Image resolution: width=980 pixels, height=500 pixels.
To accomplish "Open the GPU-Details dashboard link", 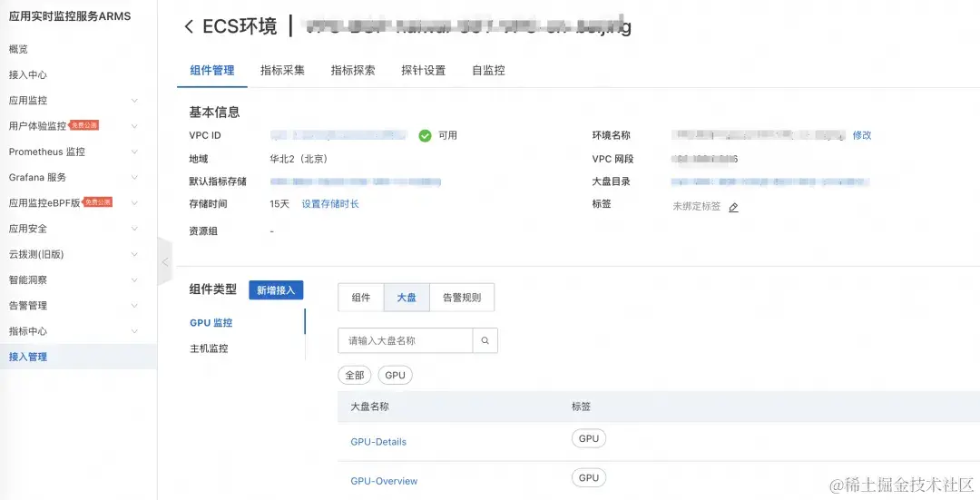I will point(378,442).
